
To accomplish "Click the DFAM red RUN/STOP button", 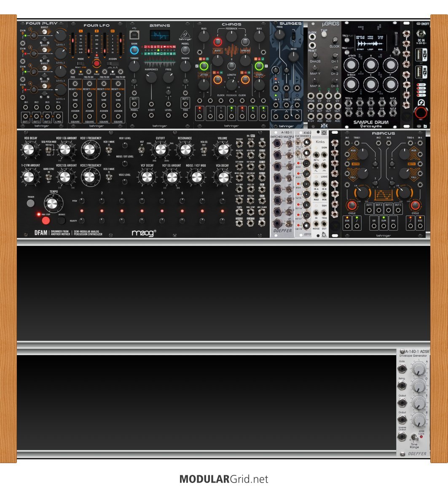I will click(46, 221).
